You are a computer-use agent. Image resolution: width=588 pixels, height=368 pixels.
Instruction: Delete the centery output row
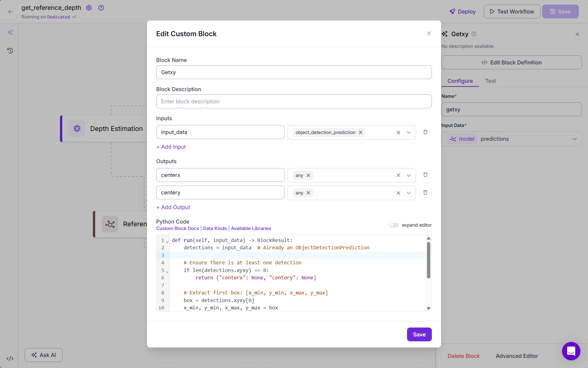point(425,193)
